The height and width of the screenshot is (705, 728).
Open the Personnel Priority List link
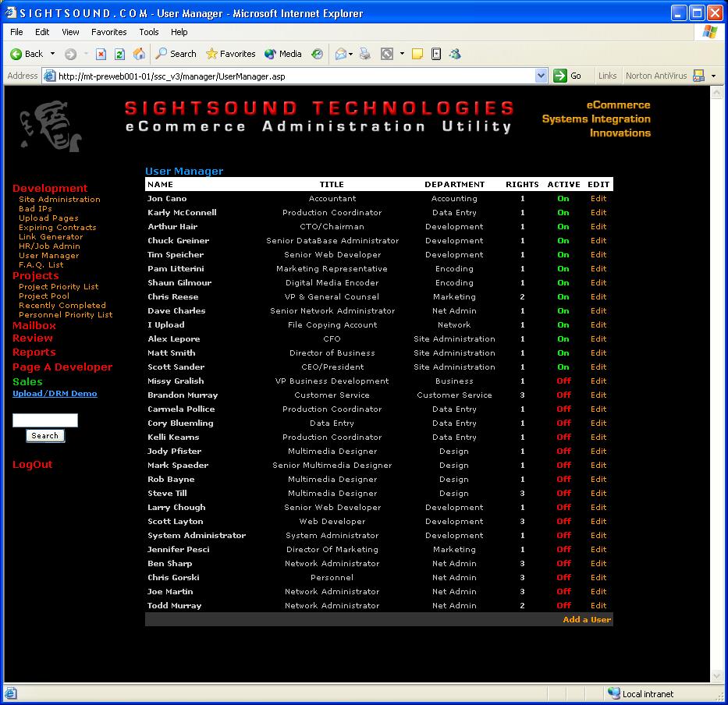(66, 314)
